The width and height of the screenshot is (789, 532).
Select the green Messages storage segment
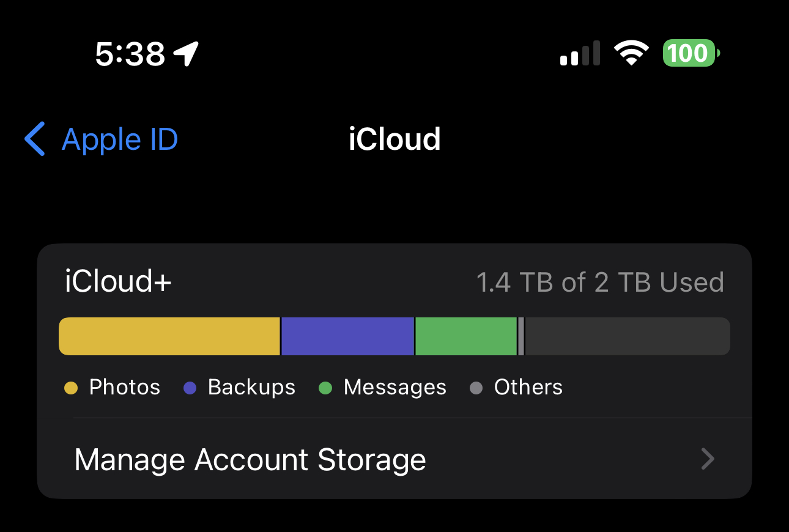[466, 336]
